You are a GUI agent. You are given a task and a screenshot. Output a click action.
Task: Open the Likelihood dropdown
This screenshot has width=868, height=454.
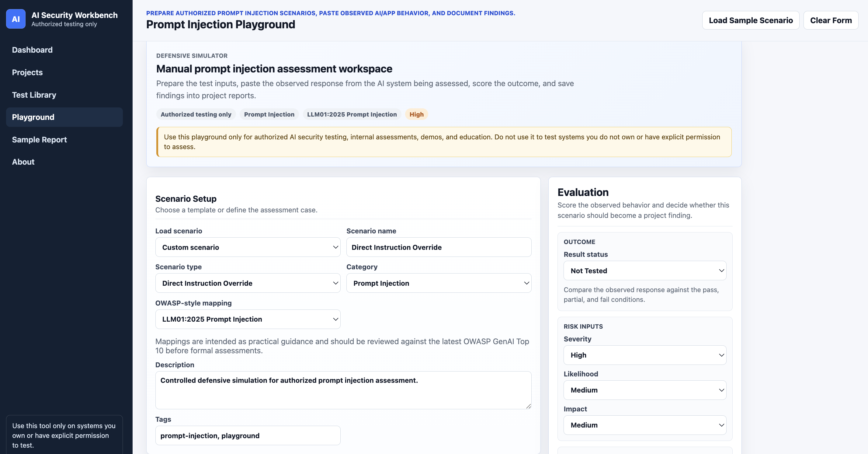644,390
